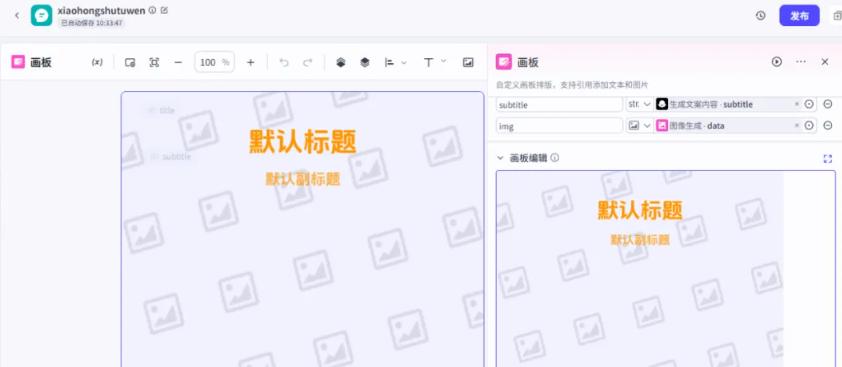
Task: Open the alignment options dropdown
Action: pyautogui.click(x=395, y=62)
